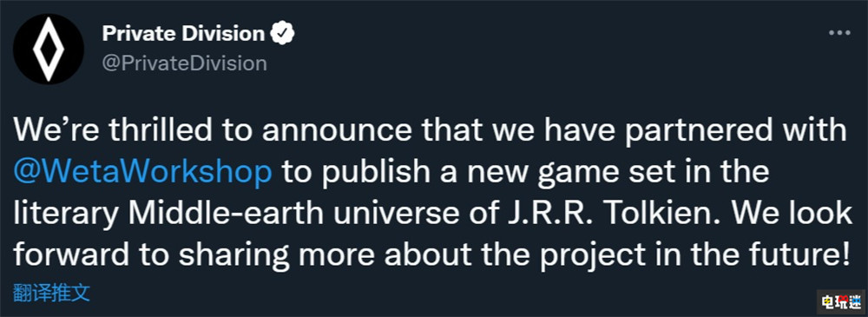Click the verified badge beside Private Division
Screen dimensions: 868x317
[x=282, y=34]
